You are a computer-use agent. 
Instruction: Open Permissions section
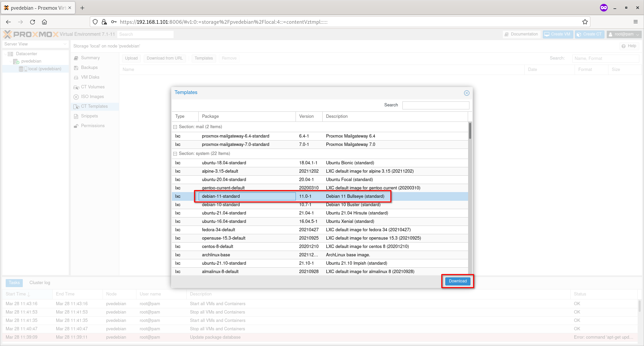pos(95,126)
